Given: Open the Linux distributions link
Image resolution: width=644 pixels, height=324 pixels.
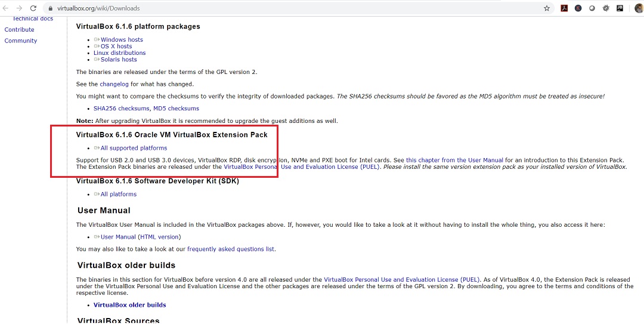Looking at the screenshot, I should click(119, 53).
